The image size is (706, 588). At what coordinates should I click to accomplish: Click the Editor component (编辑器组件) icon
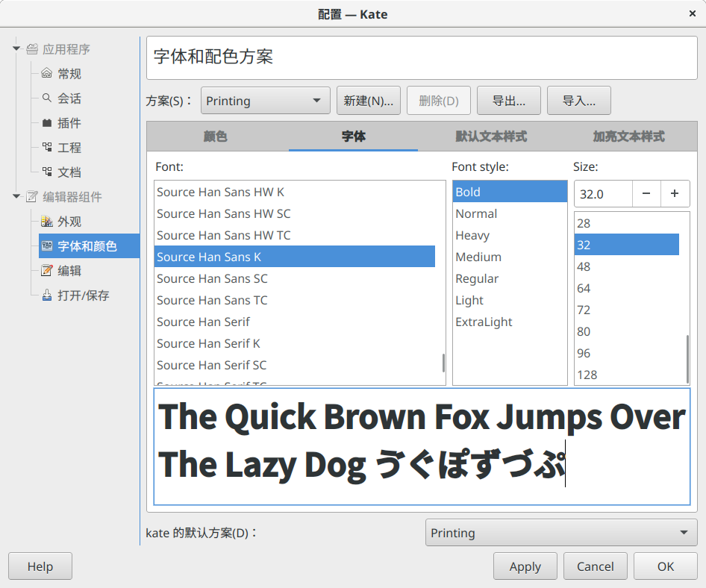tap(32, 196)
